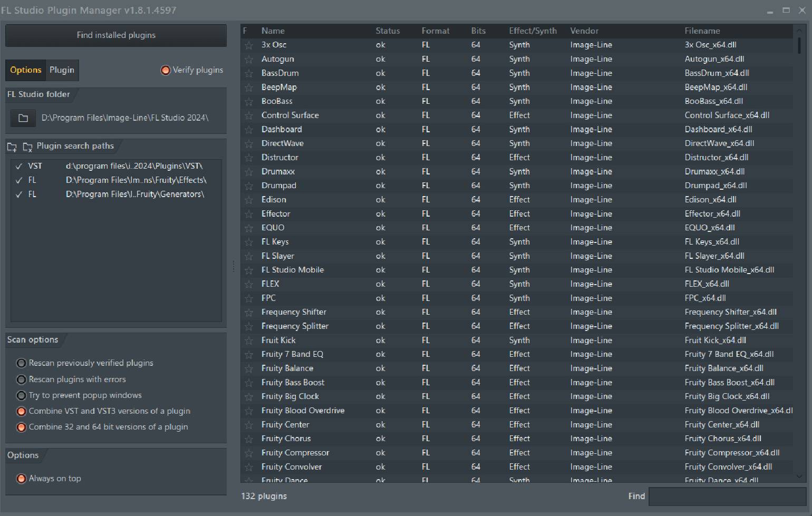Toggle Always on top option
Screen dimensions: 812x516
tap(21, 479)
